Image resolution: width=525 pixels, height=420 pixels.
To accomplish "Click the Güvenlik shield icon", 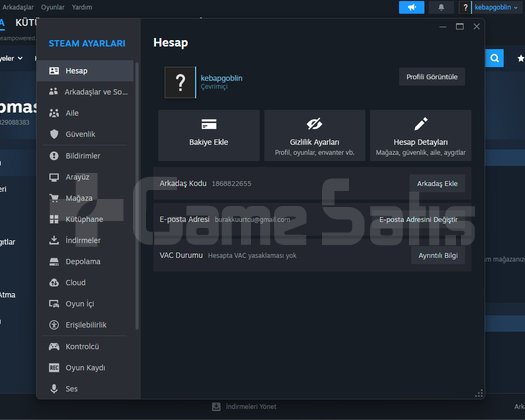I will 54,134.
